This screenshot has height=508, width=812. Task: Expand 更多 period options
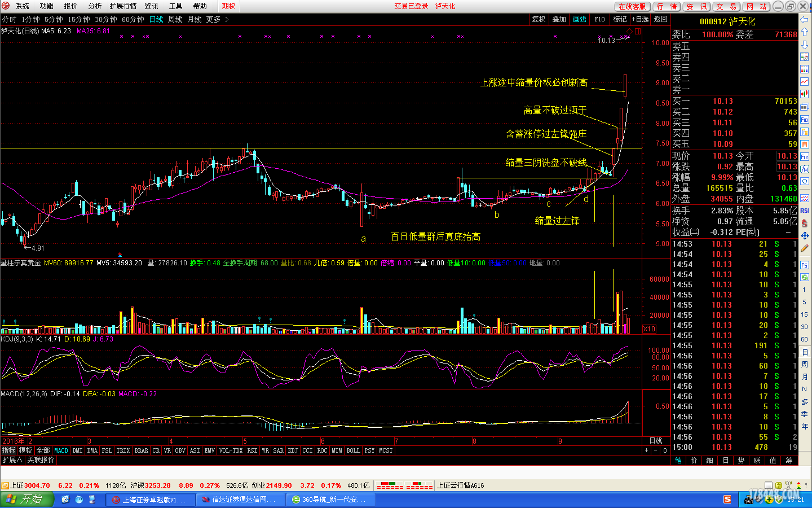click(218, 19)
